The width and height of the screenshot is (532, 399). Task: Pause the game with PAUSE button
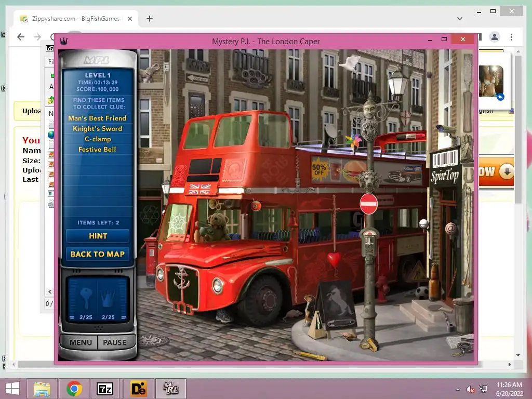pos(115,342)
